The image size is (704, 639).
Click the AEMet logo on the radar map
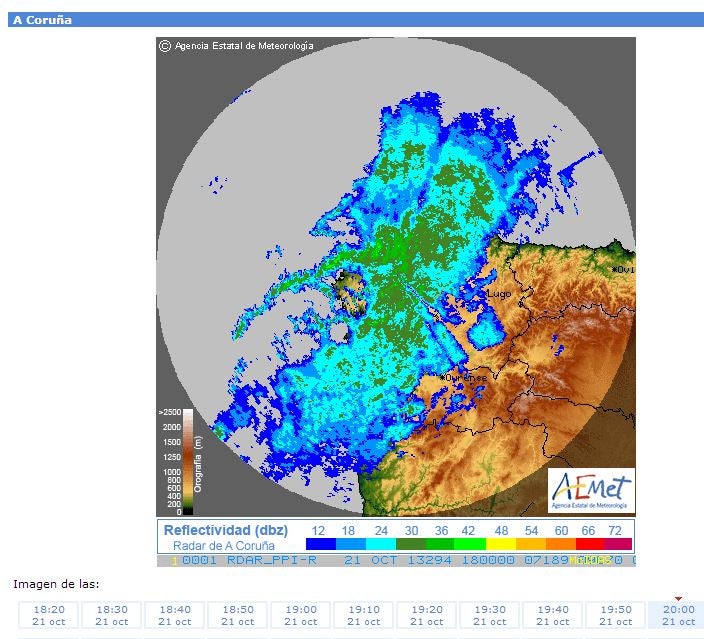[591, 489]
